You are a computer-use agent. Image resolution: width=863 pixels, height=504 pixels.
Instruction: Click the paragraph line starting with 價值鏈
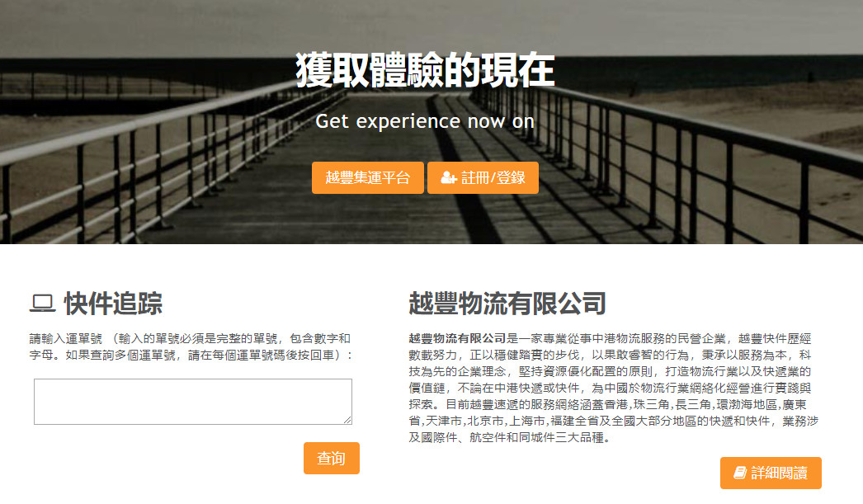click(x=610, y=388)
